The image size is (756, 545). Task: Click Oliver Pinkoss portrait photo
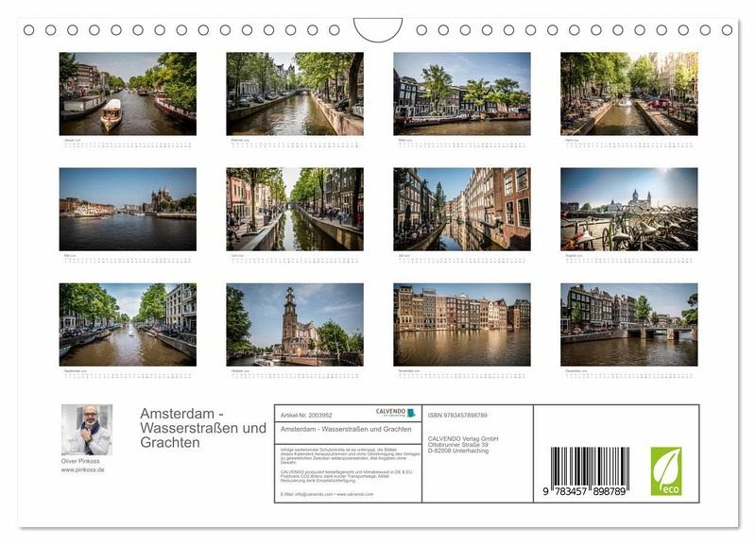pos(86,430)
